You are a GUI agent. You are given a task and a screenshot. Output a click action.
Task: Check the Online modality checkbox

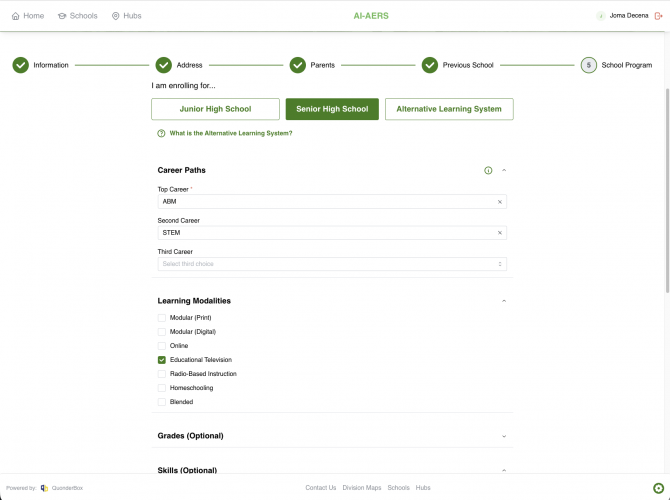point(162,346)
